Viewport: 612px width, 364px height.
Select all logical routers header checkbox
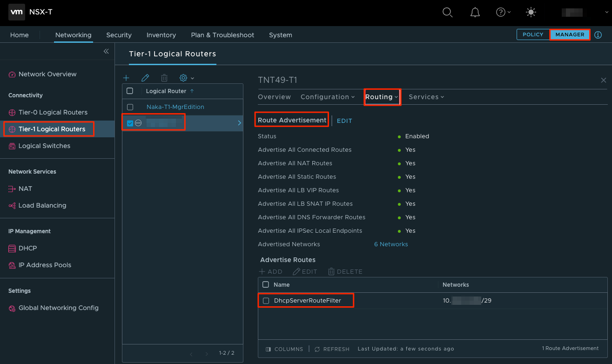pos(130,91)
